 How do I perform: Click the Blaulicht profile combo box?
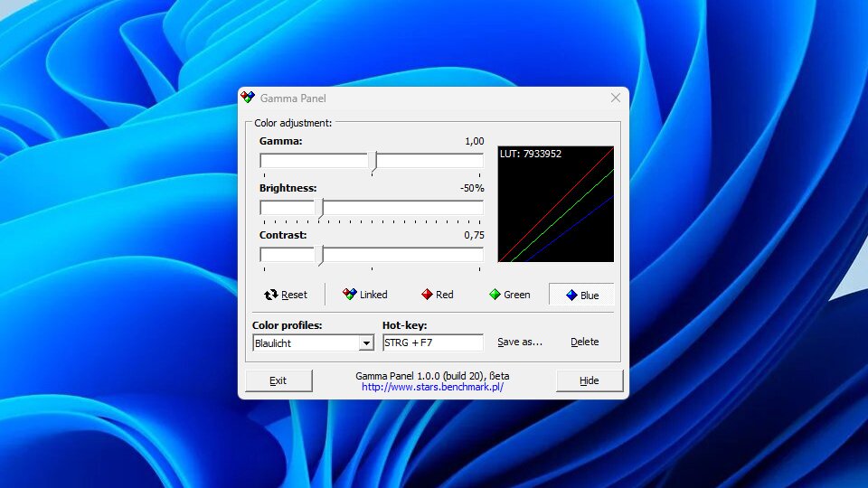(x=306, y=343)
